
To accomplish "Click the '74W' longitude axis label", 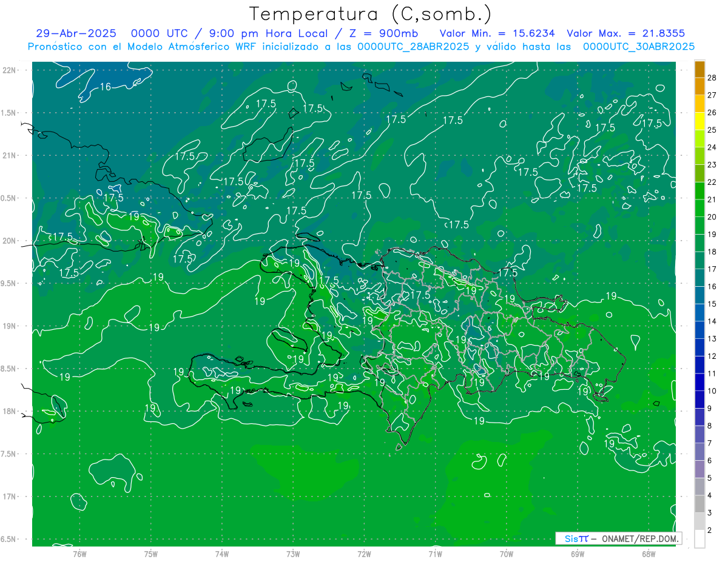I will [x=221, y=554].
